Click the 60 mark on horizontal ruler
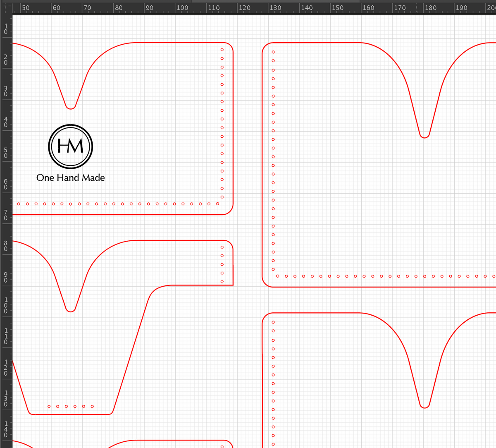496x448 pixels. click(57, 8)
